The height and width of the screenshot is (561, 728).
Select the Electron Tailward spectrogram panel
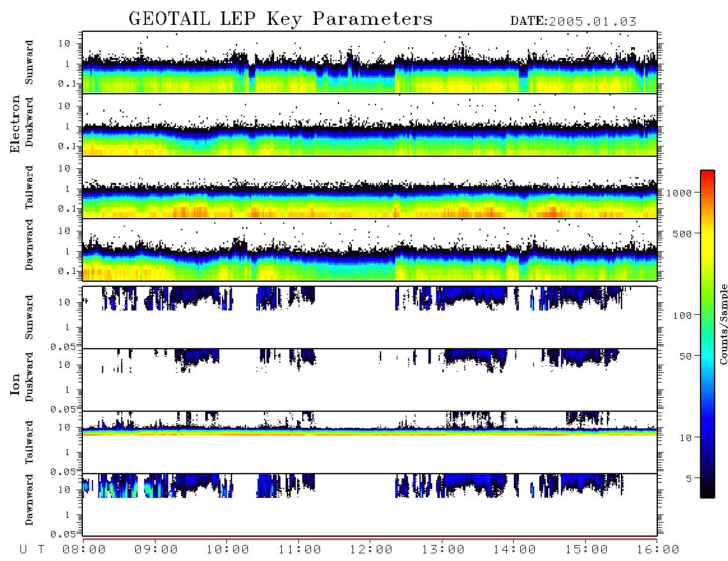[x=370, y=187]
